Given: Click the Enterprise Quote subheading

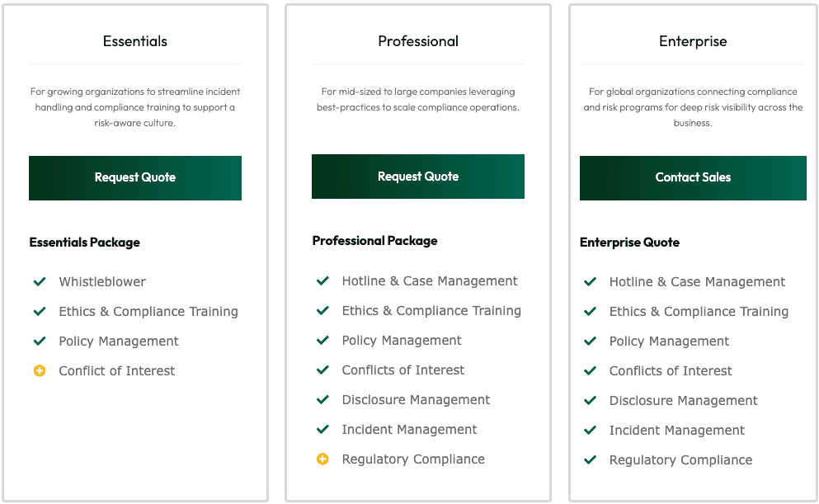Looking at the screenshot, I should (x=629, y=243).
